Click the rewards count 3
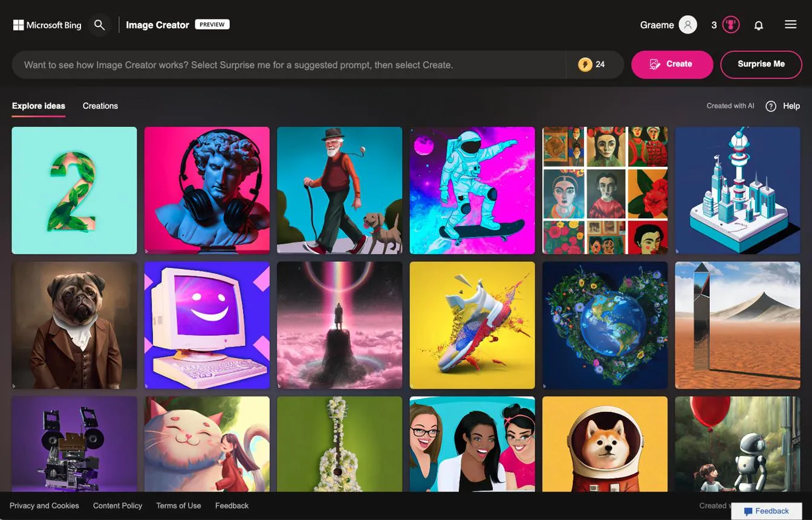812x520 pixels. point(714,25)
